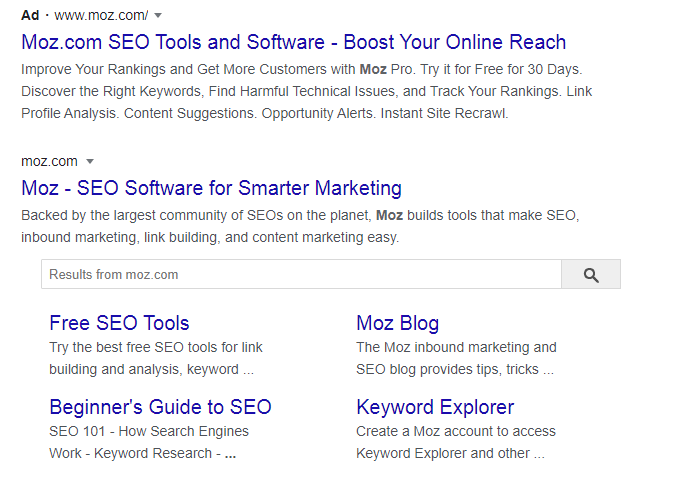The image size is (675, 478).
Task: Select the Keyword Explorer sitelink
Action: coord(435,407)
